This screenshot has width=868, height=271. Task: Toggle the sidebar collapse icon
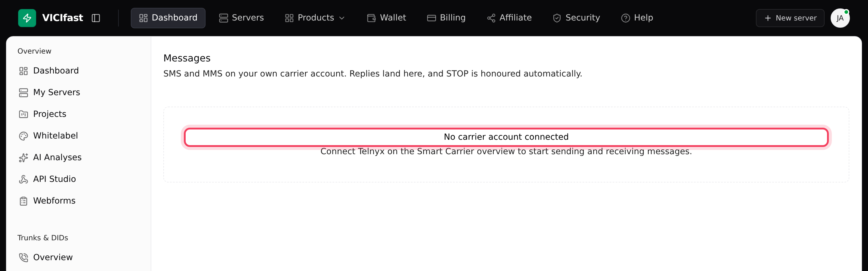pos(96,18)
